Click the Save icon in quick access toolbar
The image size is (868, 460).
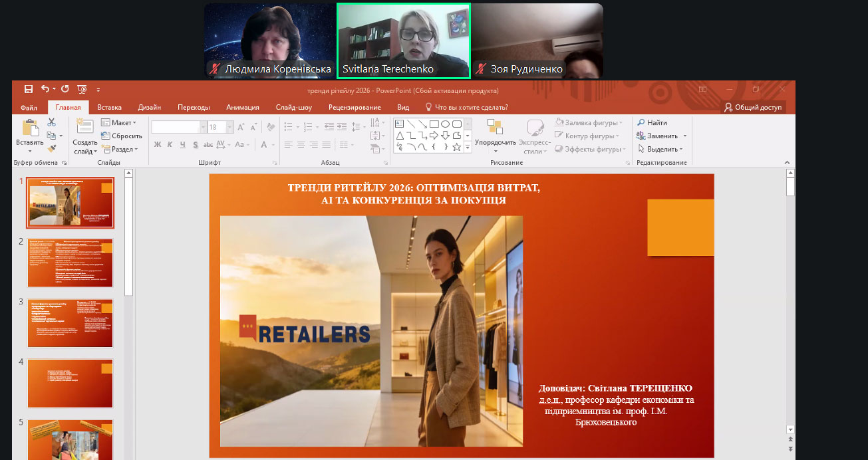29,89
